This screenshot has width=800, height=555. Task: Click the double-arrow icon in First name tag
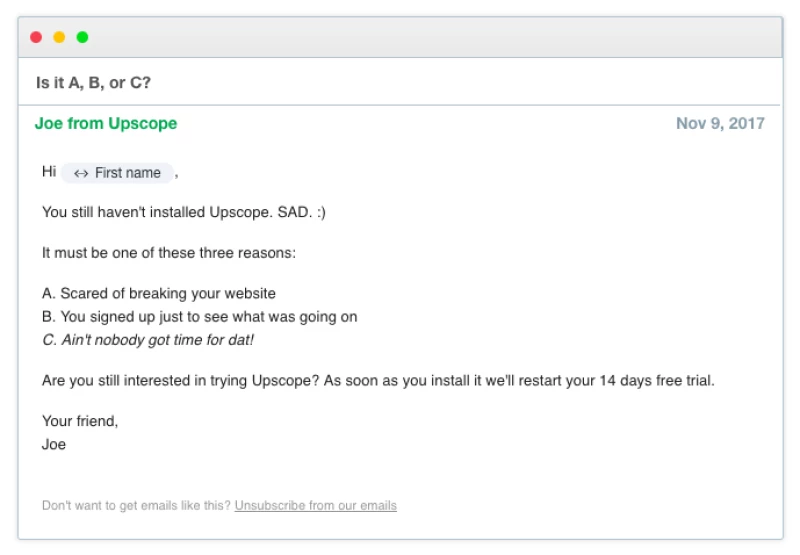(81, 173)
